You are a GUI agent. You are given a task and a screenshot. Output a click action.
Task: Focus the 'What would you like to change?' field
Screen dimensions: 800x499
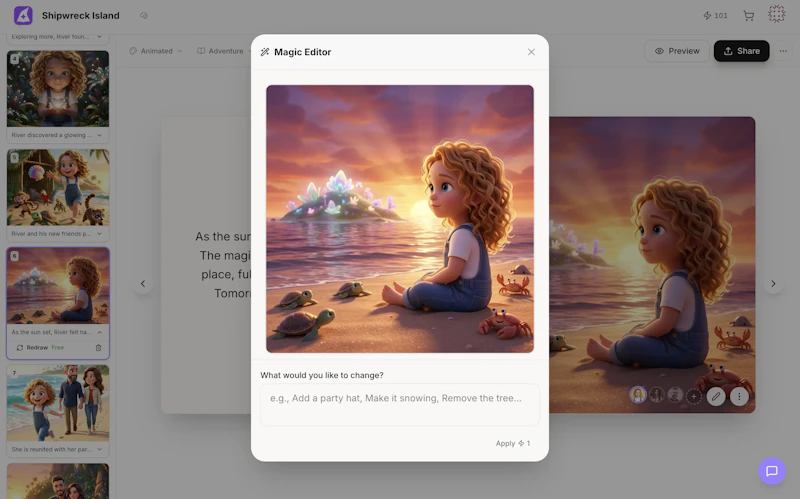point(399,405)
